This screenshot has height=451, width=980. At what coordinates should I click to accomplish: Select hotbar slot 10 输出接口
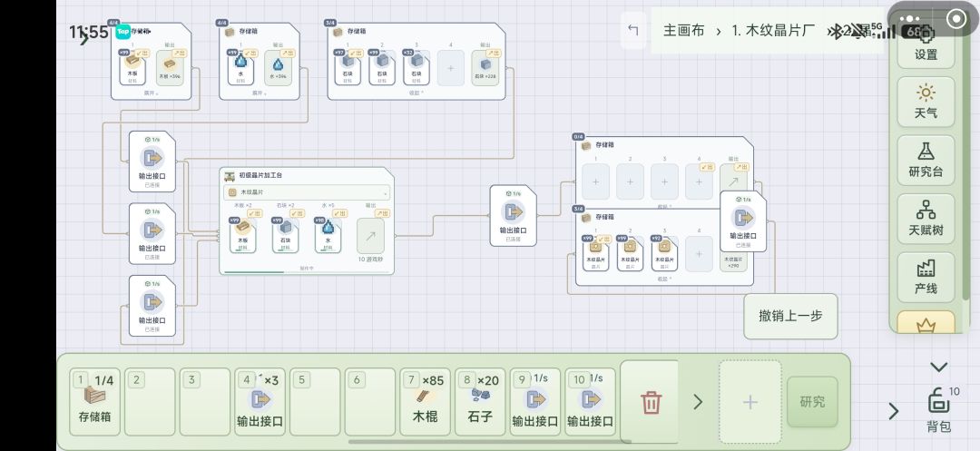[590, 402]
